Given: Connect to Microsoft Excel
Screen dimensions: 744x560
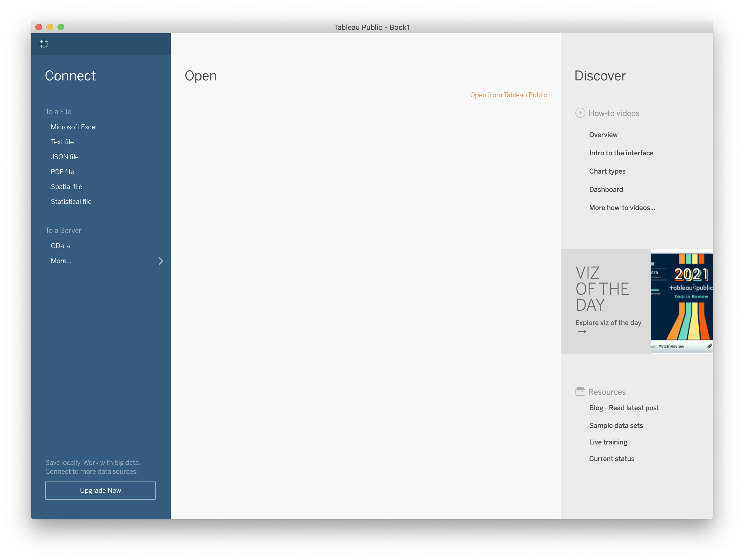Looking at the screenshot, I should point(74,127).
